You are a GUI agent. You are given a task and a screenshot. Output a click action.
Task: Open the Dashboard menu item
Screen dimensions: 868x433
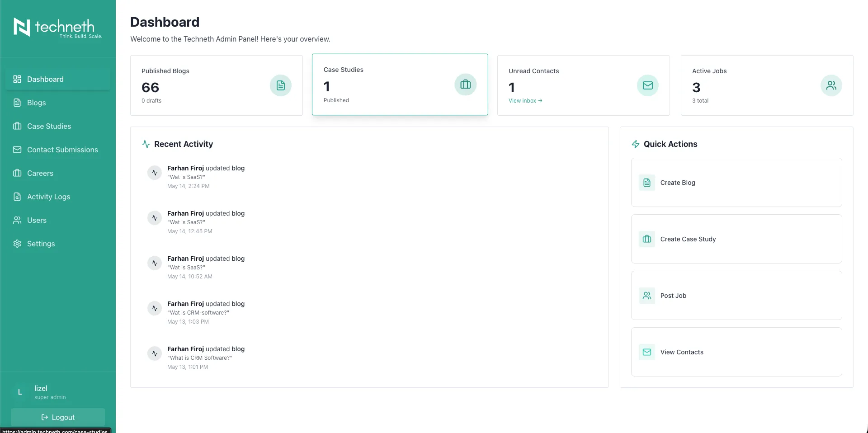[x=58, y=79]
